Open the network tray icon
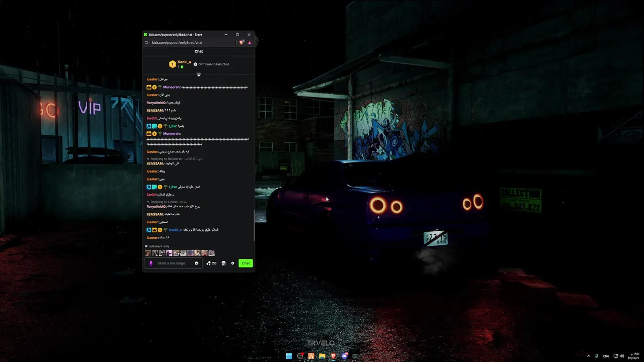 click(x=616, y=356)
